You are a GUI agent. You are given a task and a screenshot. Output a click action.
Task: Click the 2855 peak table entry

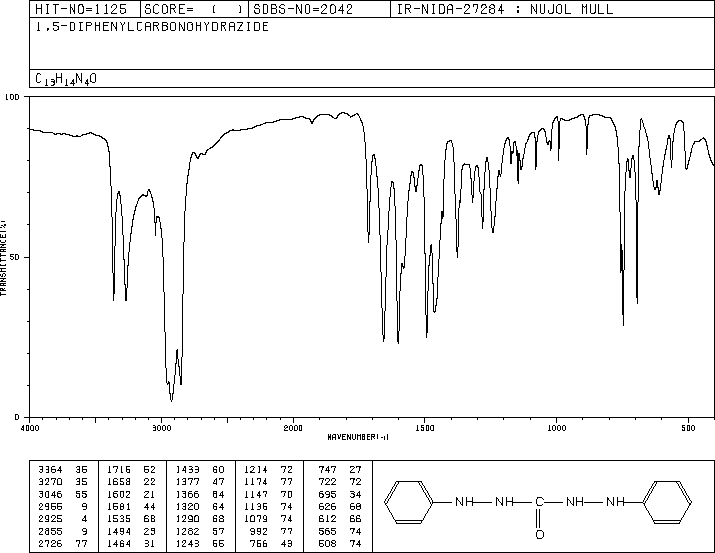[x=63, y=531]
